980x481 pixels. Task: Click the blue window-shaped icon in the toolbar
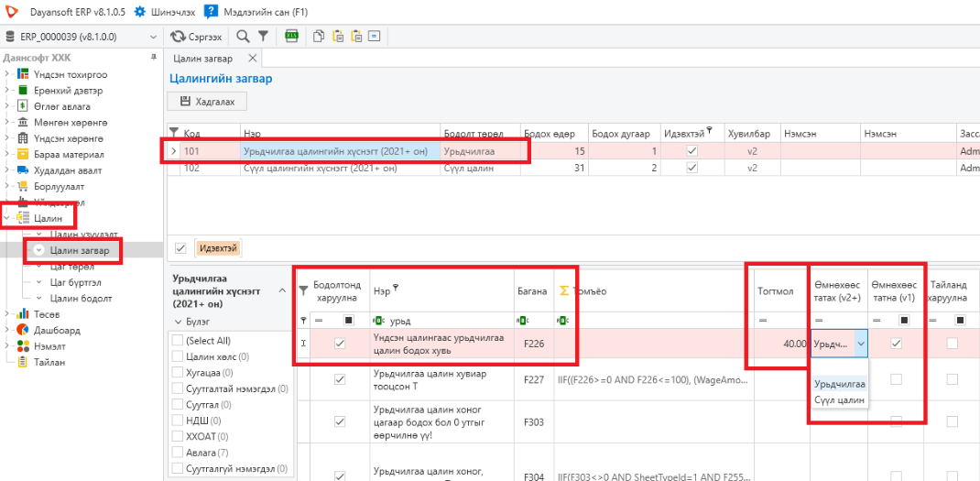click(374, 36)
